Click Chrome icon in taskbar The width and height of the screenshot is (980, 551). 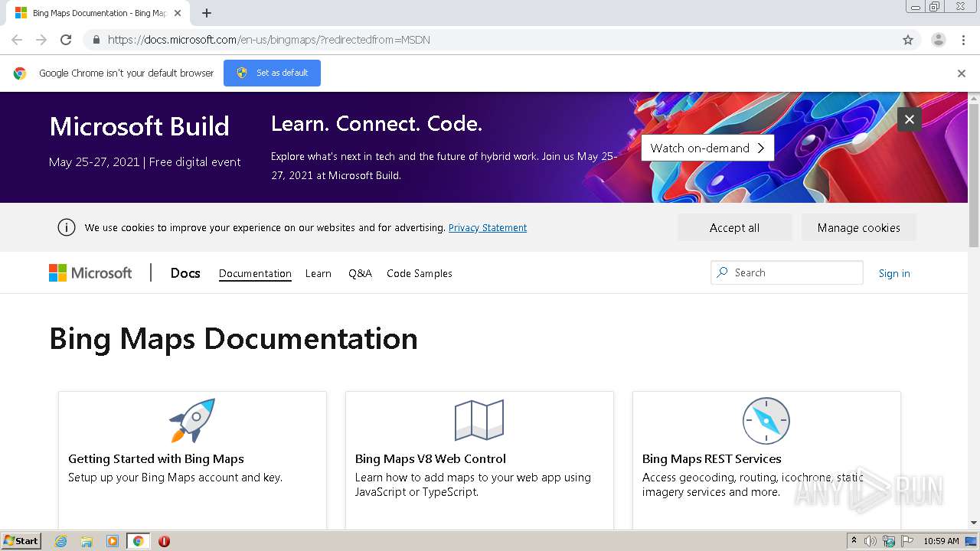point(138,541)
